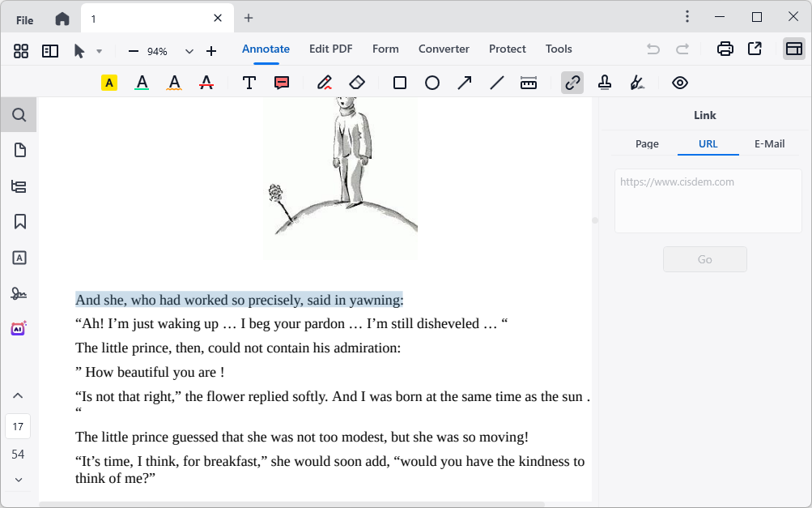The height and width of the screenshot is (508, 812).
Task: Select the Oval shape tool
Action: point(432,82)
